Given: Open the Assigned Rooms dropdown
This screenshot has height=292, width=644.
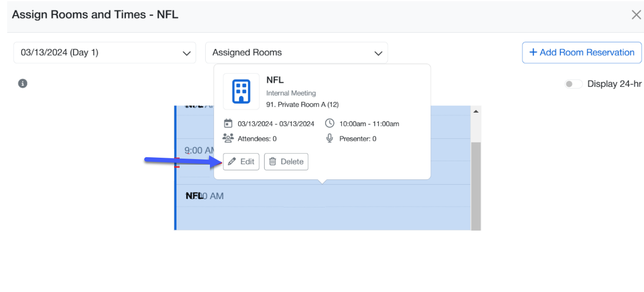Looking at the screenshot, I should tap(296, 53).
